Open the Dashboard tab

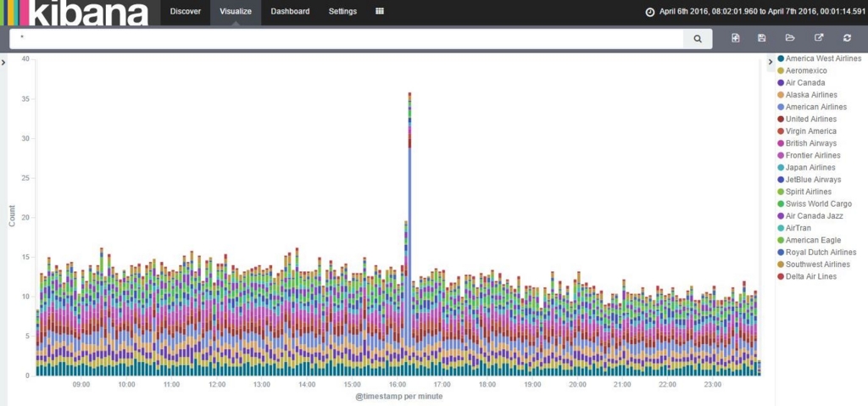[290, 11]
